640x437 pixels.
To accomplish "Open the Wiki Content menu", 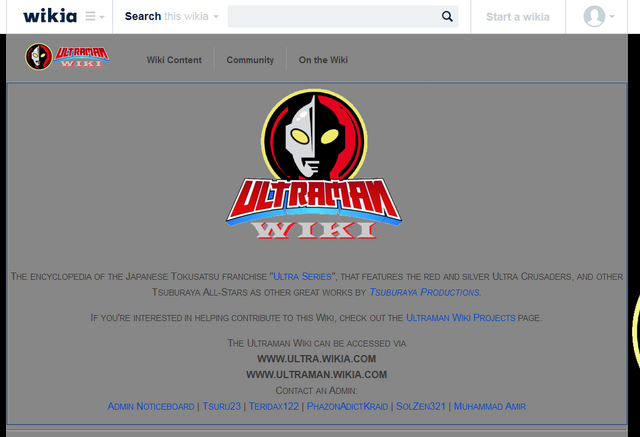I will pos(174,60).
